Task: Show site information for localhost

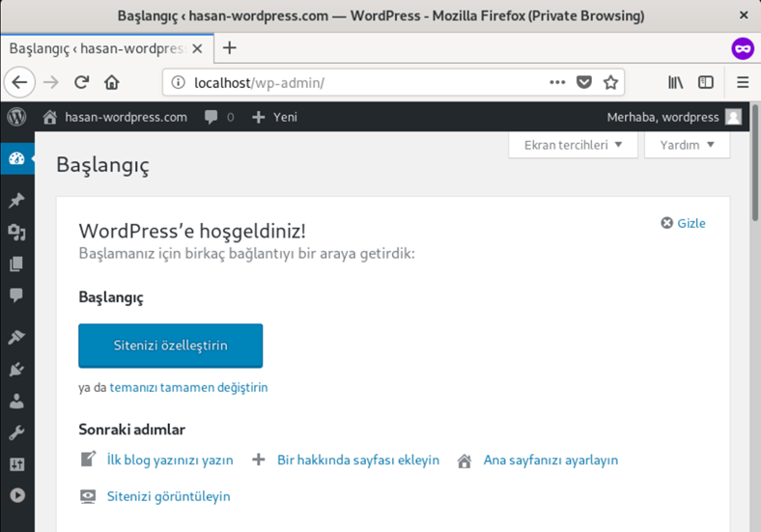Action: (x=178, y=82)
